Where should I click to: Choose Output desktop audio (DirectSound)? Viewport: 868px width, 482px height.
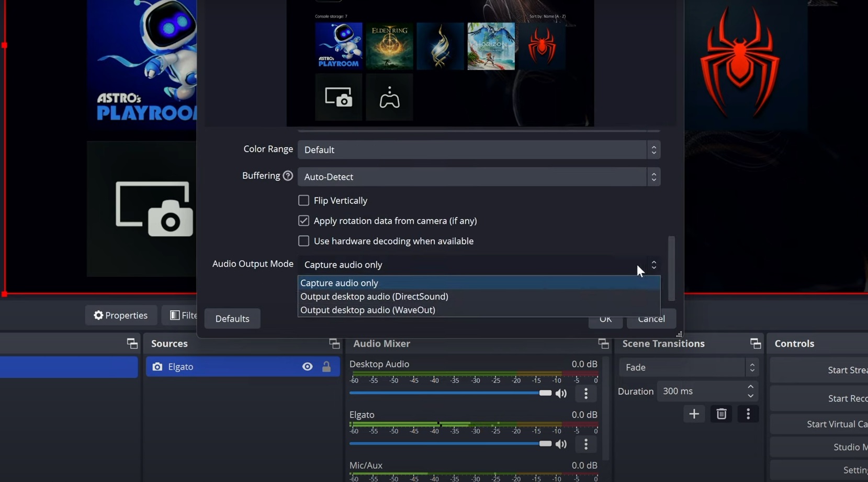click(479, 296)
